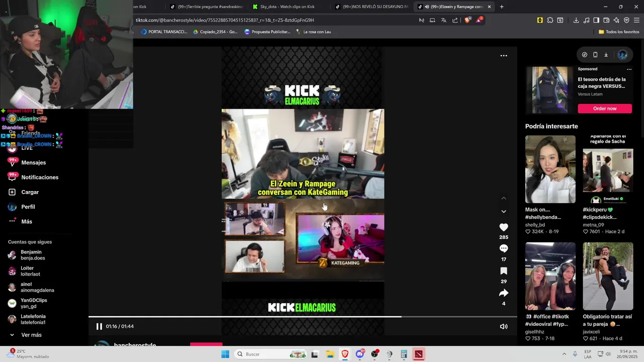Open the #kickperu metna_09 video thumbnail
Viewport: 644px width, 362px height.
point(608,169)
